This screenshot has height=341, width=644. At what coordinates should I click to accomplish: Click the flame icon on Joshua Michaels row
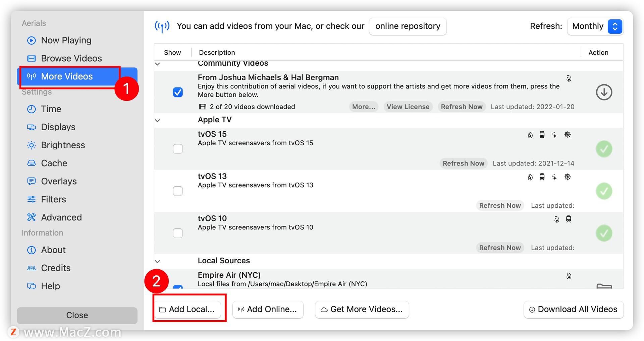point(569,78)
